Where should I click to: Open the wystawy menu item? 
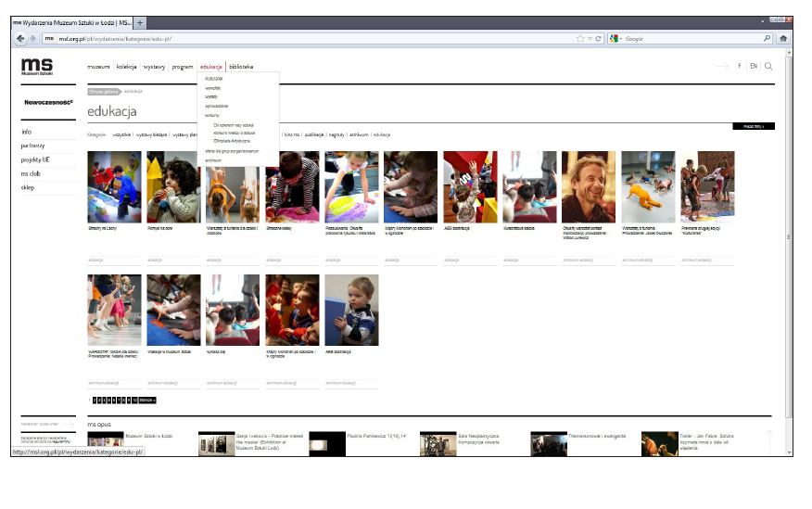[x=154, y=67]
